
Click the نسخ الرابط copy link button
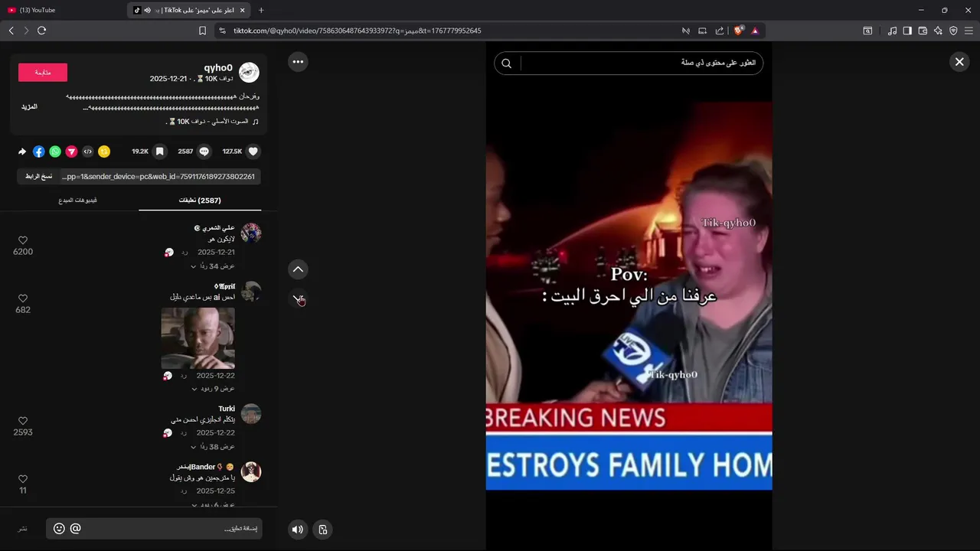38,176
